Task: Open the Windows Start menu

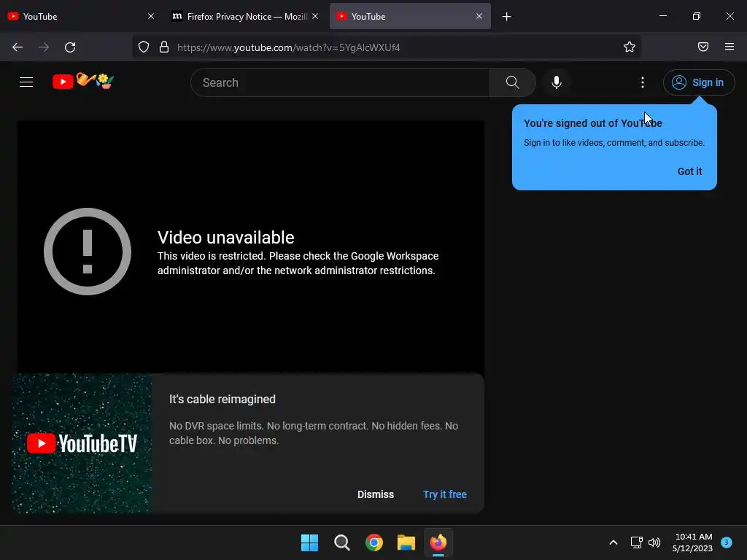Action: coord(309,542)
